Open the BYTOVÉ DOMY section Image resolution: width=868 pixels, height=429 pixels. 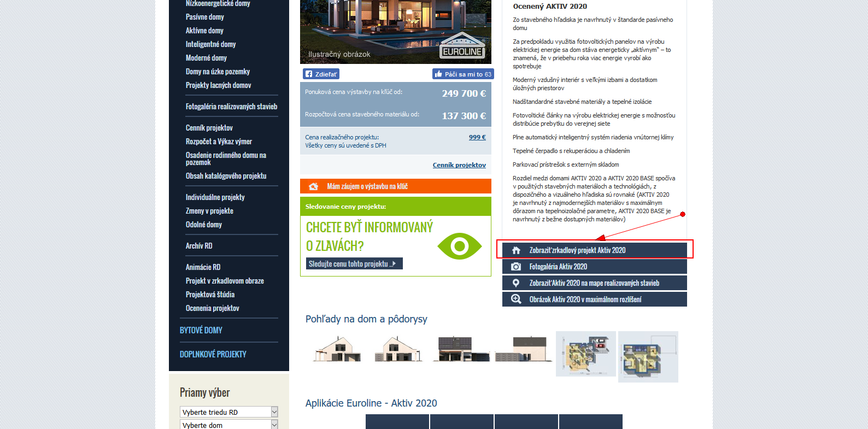201,330
